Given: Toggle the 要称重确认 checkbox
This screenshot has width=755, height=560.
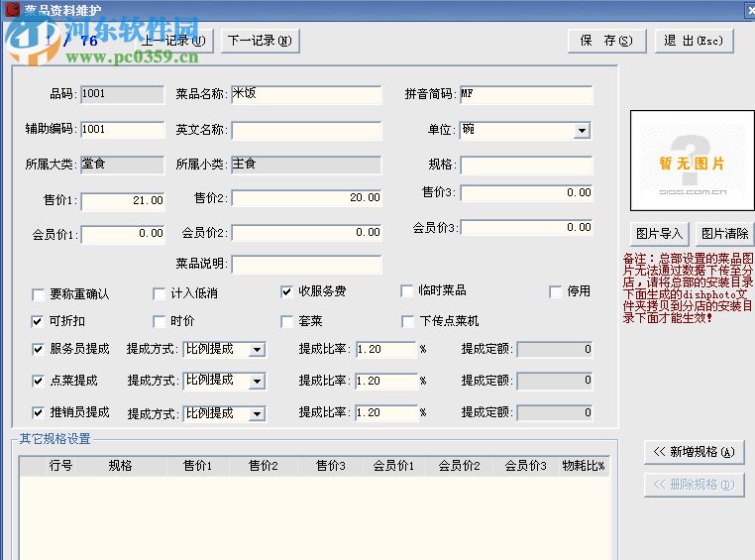Looking at the screenshot, I should pyautogui.click(x=38, y=294).
